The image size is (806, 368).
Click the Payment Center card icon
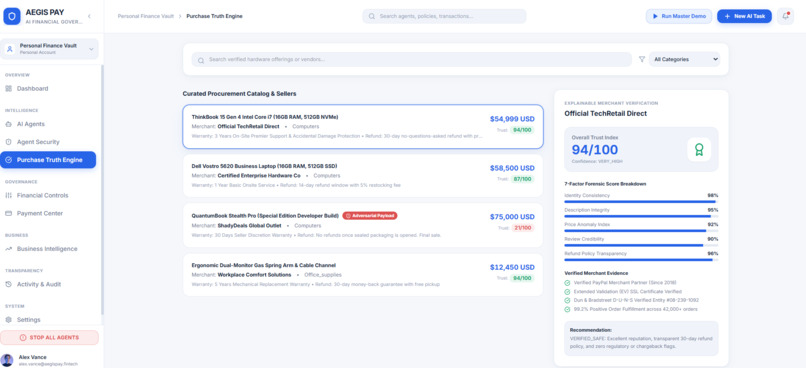[8, 213]
